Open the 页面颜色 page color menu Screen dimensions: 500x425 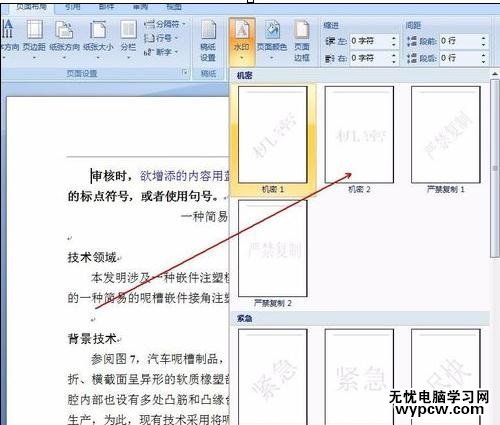272,39
